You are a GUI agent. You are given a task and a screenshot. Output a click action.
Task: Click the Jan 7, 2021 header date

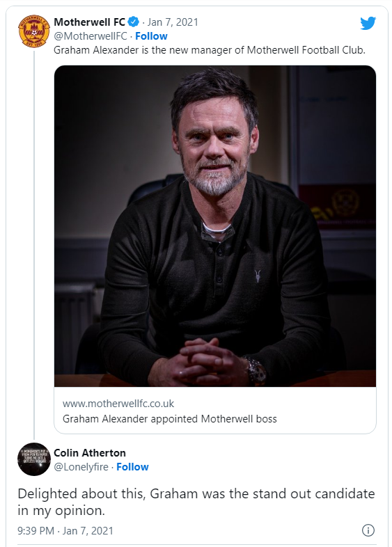coord(173,22)
